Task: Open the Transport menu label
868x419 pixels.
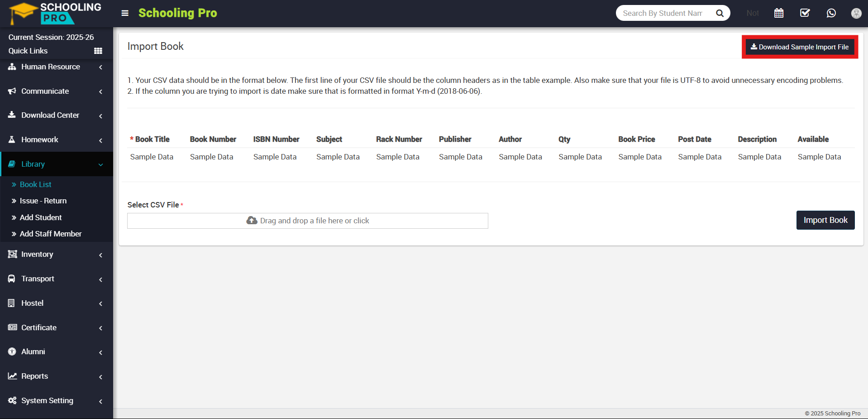Action: coord(38,279)
